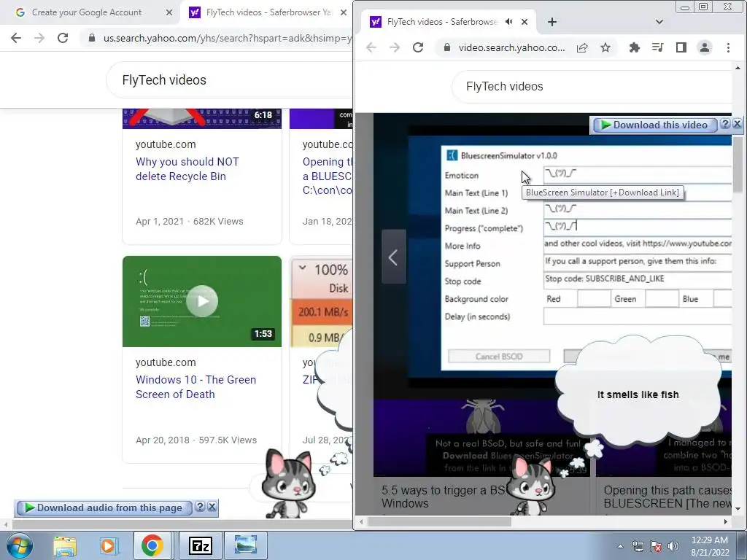The image size is (747, 560).
Task: Play Green Screen of Death video thumbnail
Action: pos(202,301)
